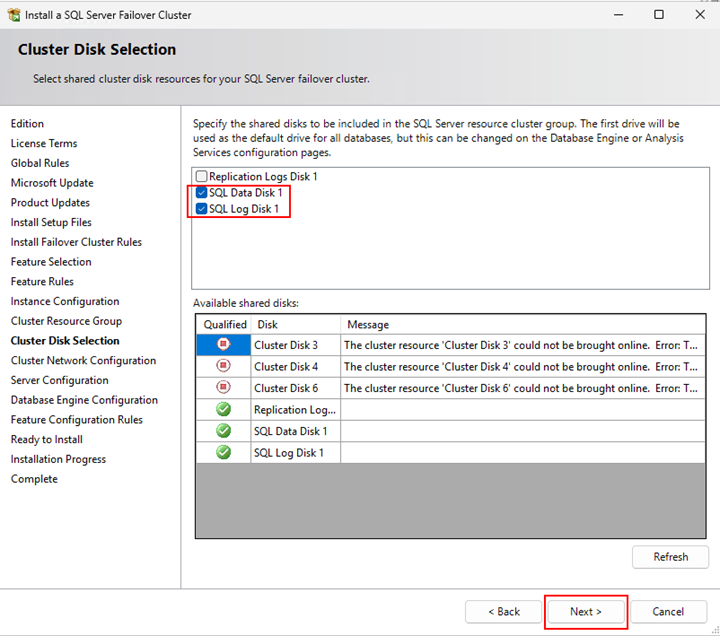Select Installation Progress step
Viewport: 720px width, 636px height.
(58, 459)
